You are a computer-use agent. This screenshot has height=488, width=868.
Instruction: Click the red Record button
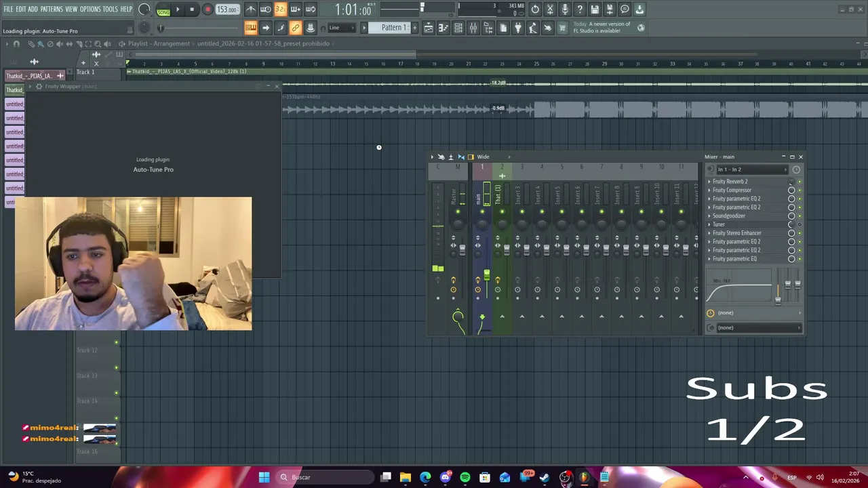coord(208,9)
